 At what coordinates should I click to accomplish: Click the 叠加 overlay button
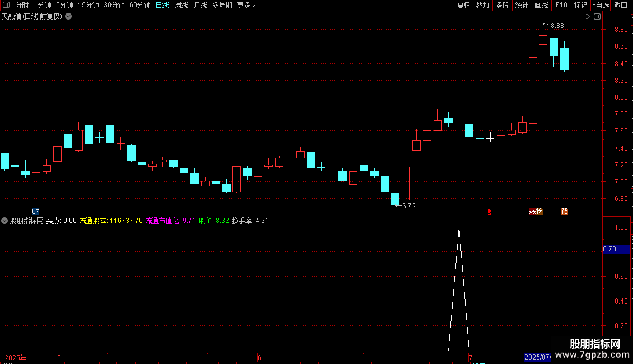click(483, 5)
